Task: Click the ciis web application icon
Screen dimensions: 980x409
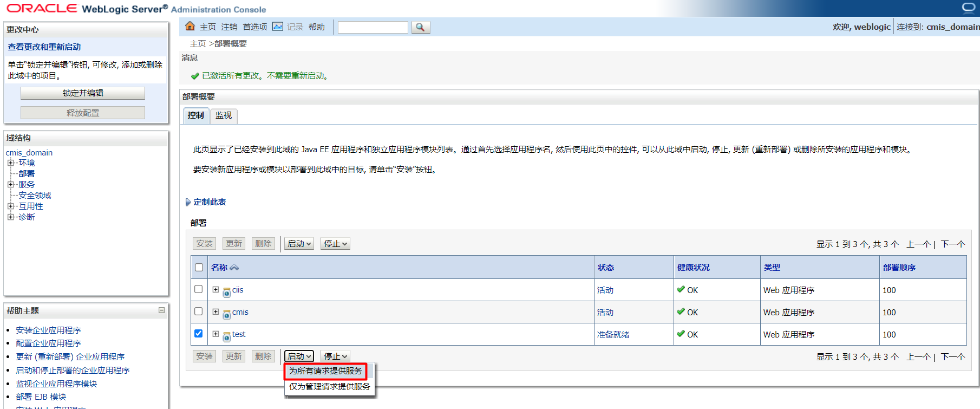Action: 226,292
